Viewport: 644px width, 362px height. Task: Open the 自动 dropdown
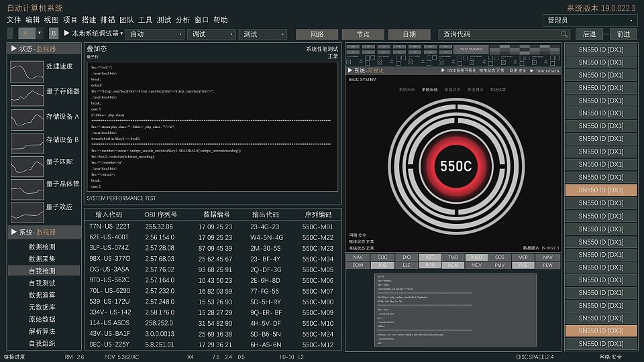click(x=155, y=34)
